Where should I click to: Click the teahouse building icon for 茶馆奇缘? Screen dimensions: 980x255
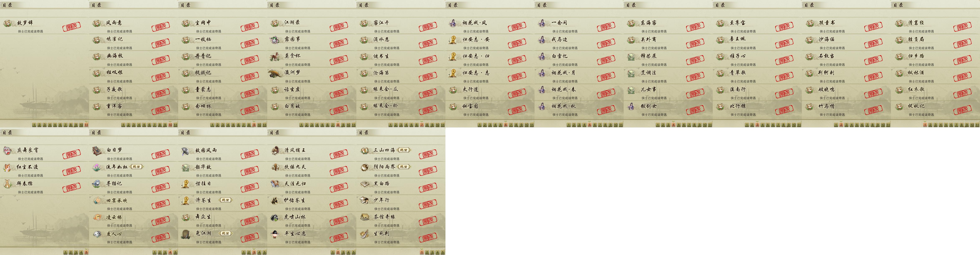tap(365, 217)
